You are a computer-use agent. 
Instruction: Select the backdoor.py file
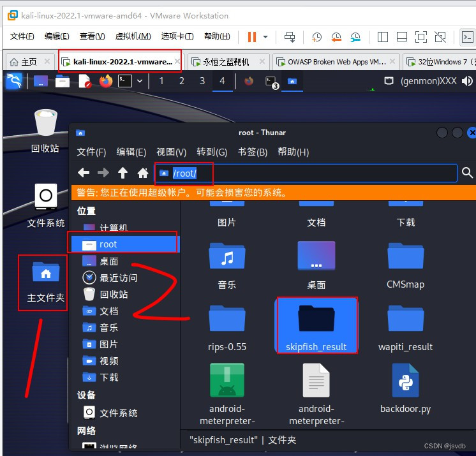point(406,389)
